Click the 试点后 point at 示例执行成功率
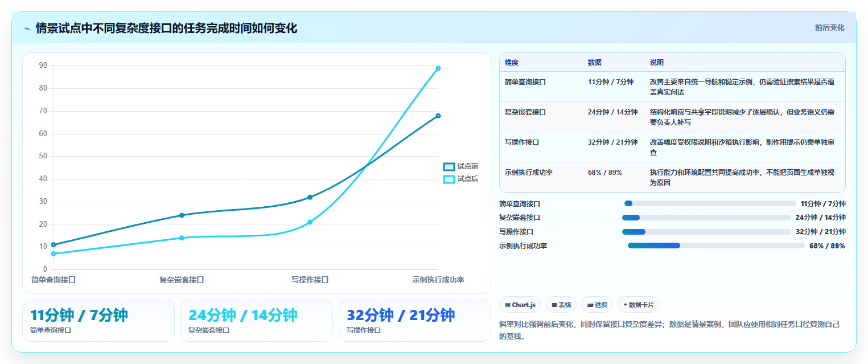 click(x=438, y=68)
